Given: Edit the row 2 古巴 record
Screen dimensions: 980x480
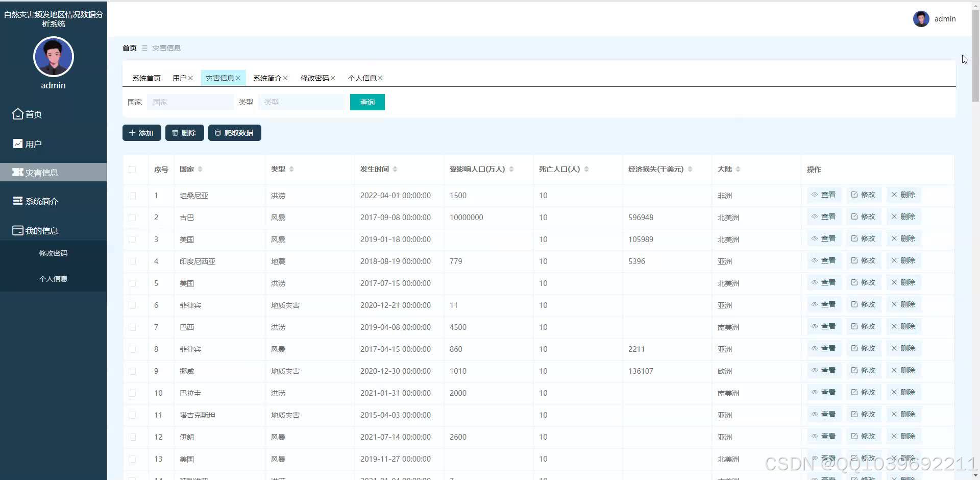Looking at the screenshot, I should (x=864, y=217).
